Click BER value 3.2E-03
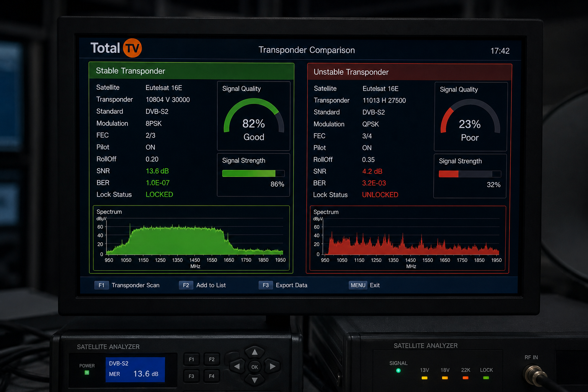Viewport: 588px width, 392px height. (x=374, y=183)
